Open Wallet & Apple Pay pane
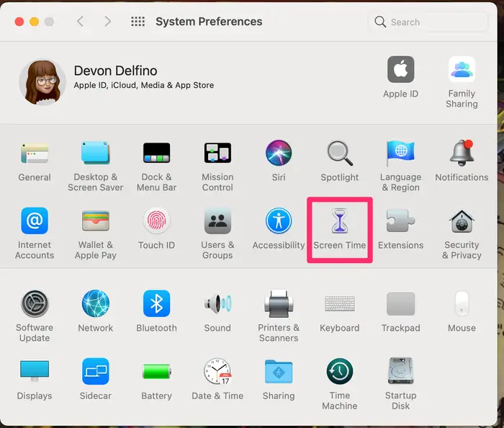Image resolution: width=504 pixels, height=428 pixels. pyautogui.click(x=96, y=220)
